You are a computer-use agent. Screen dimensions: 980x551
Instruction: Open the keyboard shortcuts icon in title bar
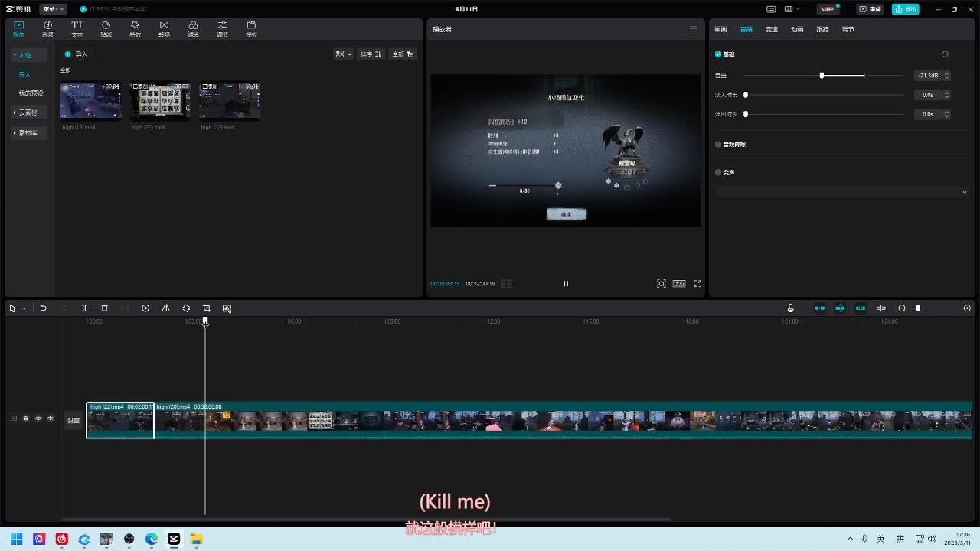click(x=772, y=9)
